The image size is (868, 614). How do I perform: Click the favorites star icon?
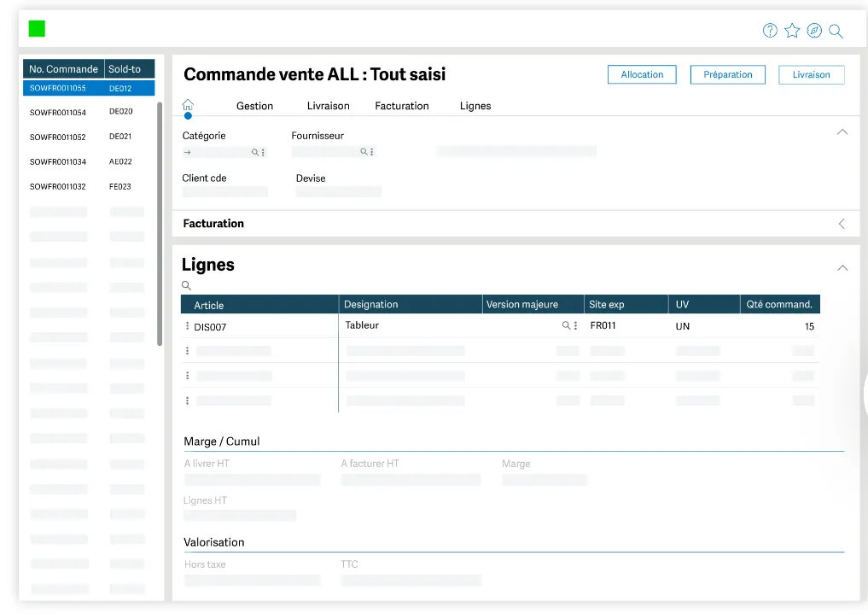(x=792, y=31)
